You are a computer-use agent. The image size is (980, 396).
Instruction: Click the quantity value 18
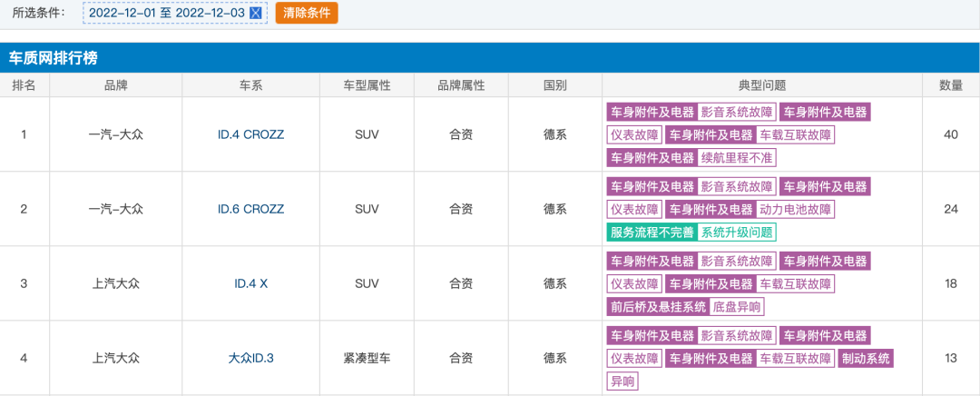click(x=951, y=283)
